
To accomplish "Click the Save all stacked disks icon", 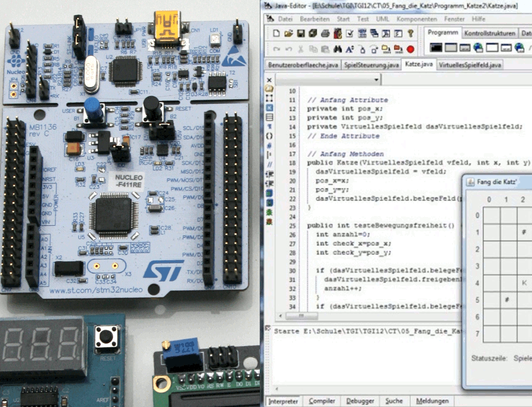I will [x=313, y=33].
